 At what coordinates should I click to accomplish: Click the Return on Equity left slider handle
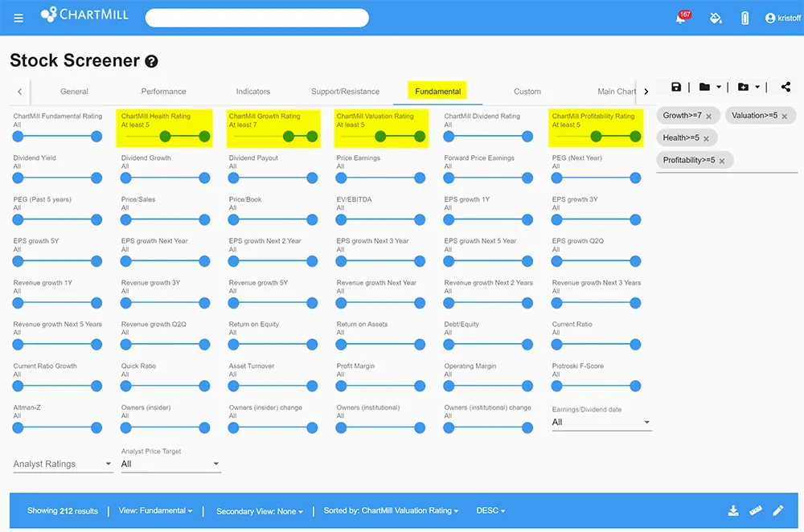pyautogui.click(x=234, y=345)
